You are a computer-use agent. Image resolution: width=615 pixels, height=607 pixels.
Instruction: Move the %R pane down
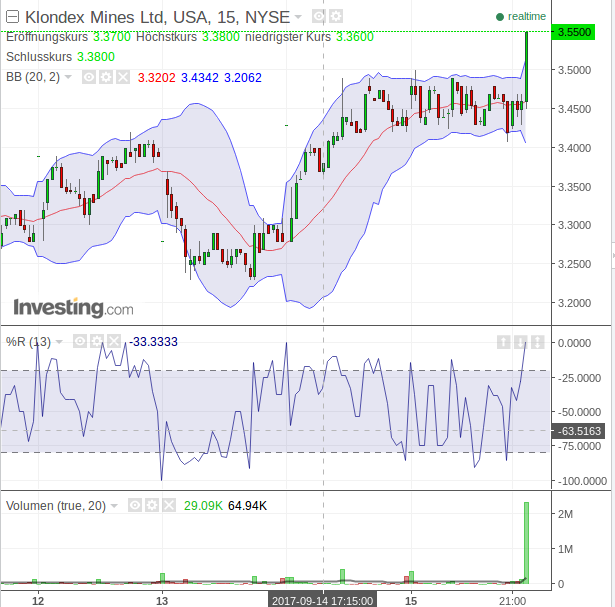tap(521, 342)
